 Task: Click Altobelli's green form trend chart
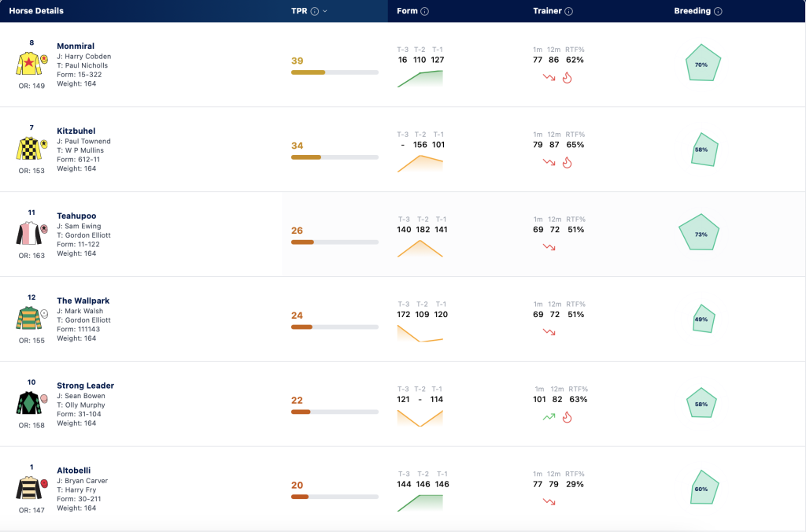(x=420, y=502)
